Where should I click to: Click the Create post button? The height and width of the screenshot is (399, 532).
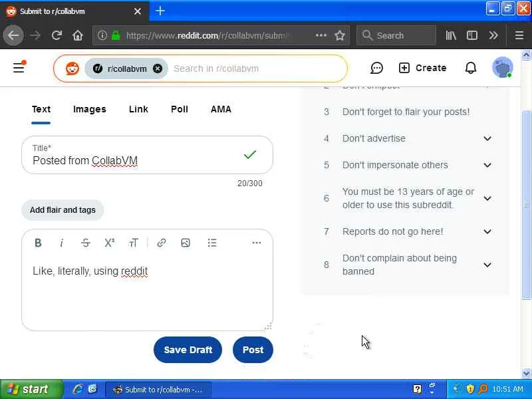tap(422, 68)
